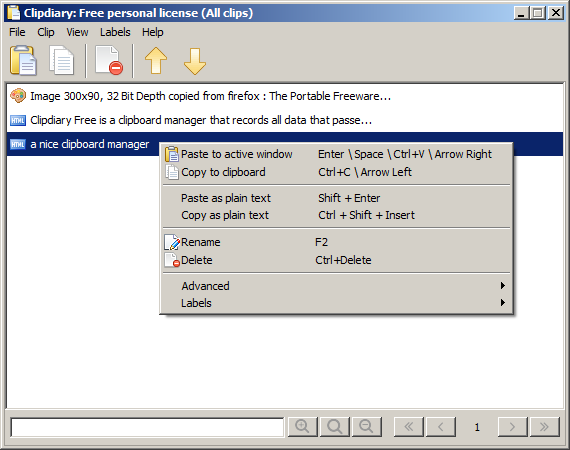The image size is (570, 450).
Task: Open the View menu
Action: [77, 32]
